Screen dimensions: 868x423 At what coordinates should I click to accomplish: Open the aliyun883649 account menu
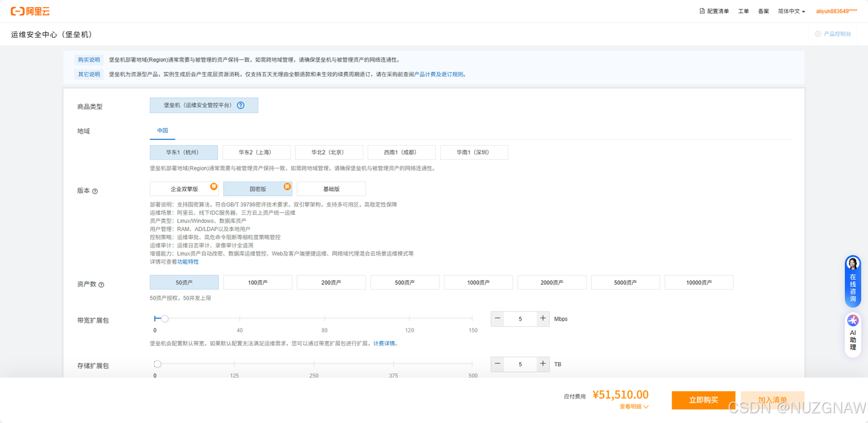pyautogui.click(x=836, y=11)
